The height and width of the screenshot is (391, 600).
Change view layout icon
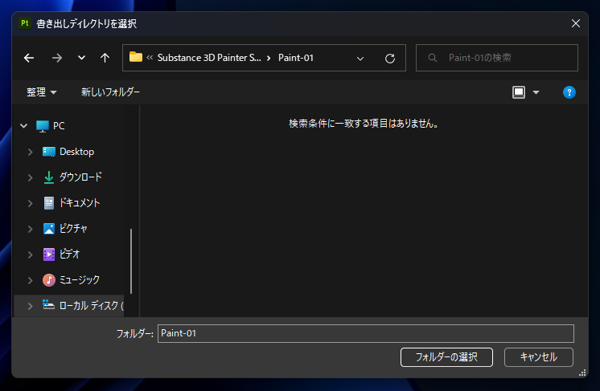pyautogui.click(x=518, y=92)
